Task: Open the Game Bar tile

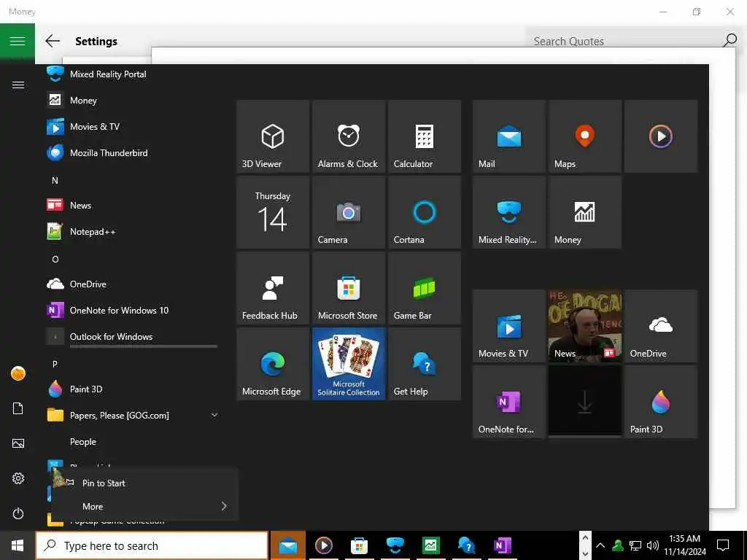Action: pyautogui.click(x=424, y=288)
